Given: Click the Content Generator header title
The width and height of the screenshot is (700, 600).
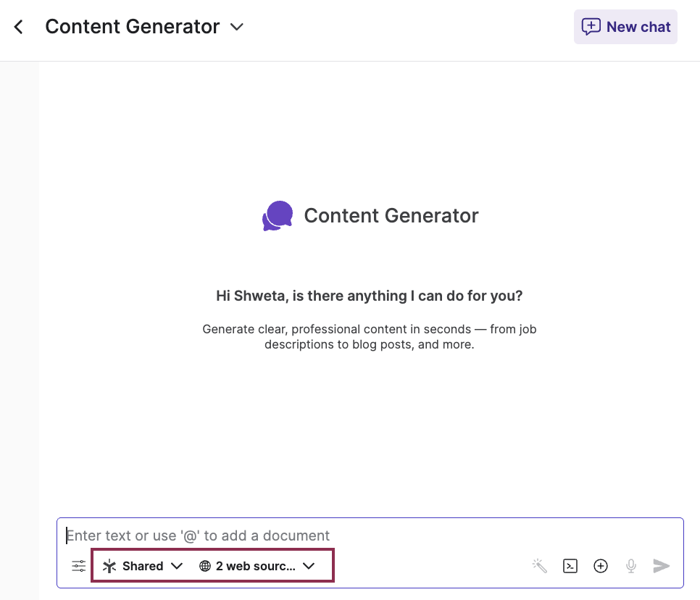Looking at the screenshot, I should pos(133,28).
